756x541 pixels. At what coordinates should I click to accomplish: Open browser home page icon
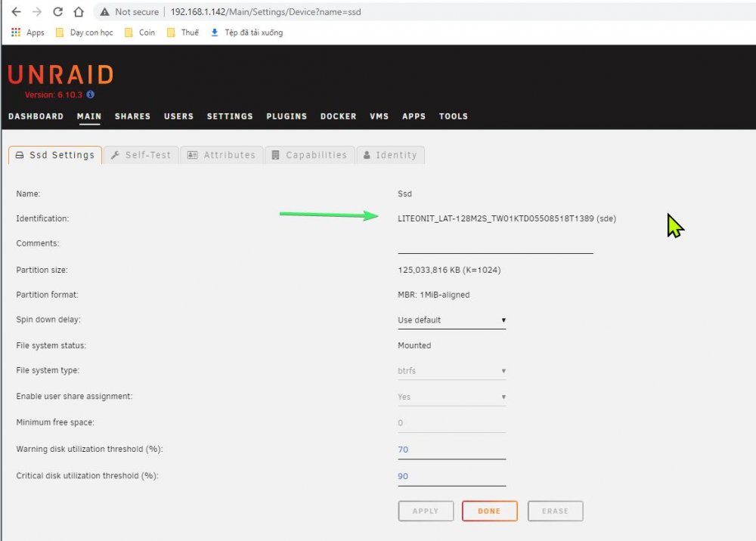point(79,11)
